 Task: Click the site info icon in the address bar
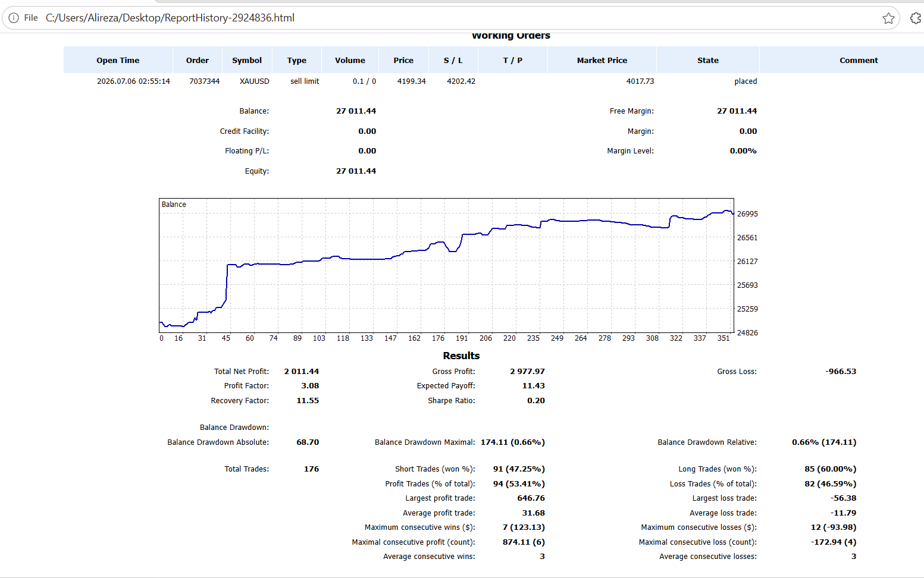pos(14,18)
